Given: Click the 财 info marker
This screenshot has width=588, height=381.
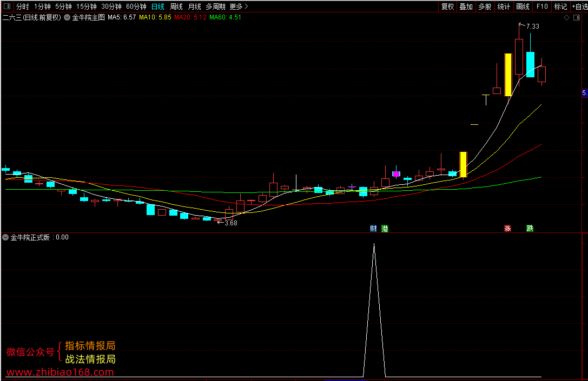Looking at the screenshot, I should [373, 229].
